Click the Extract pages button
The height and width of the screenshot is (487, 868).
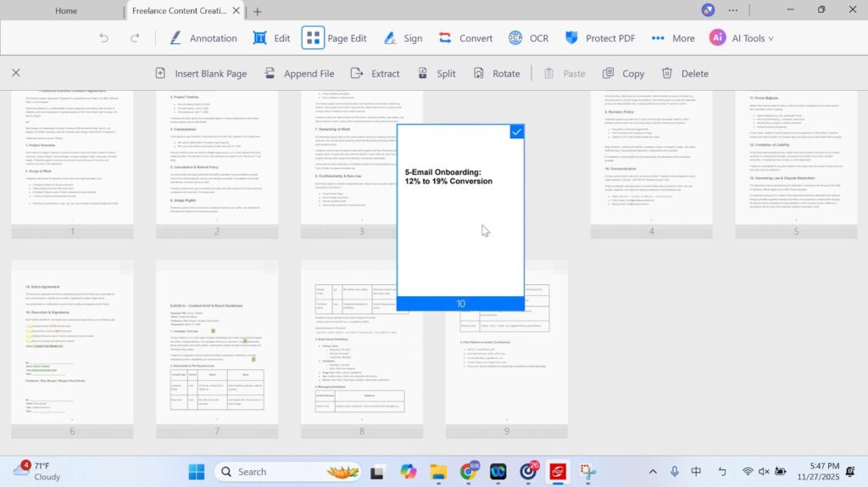(x=376, y=74)
